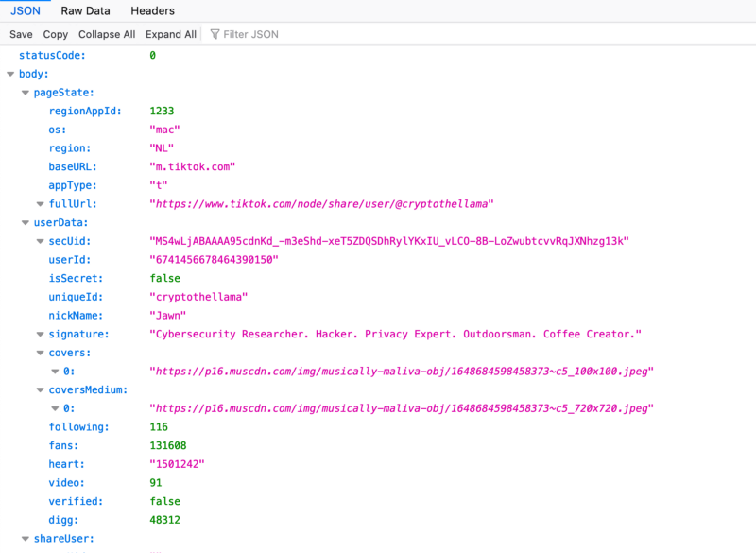Select the following value 116
The height and width of the screenshot is (553, 756).
[159, 426]
